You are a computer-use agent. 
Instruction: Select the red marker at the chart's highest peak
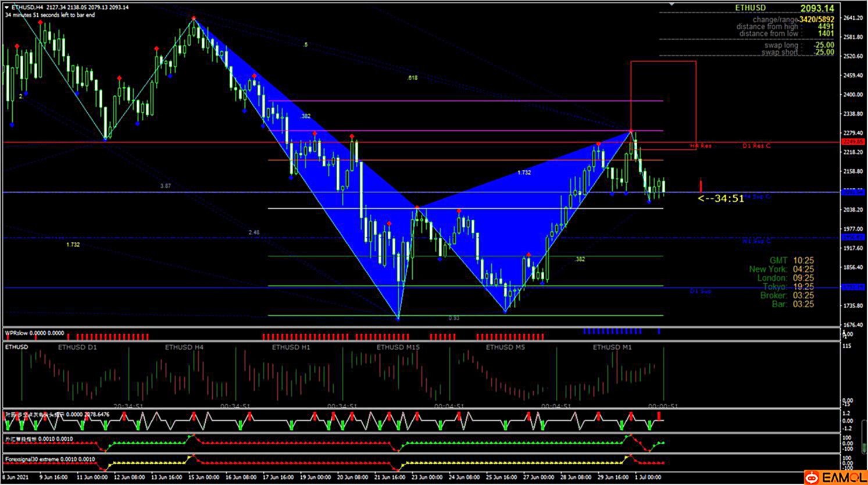click(x=194, y=18)
